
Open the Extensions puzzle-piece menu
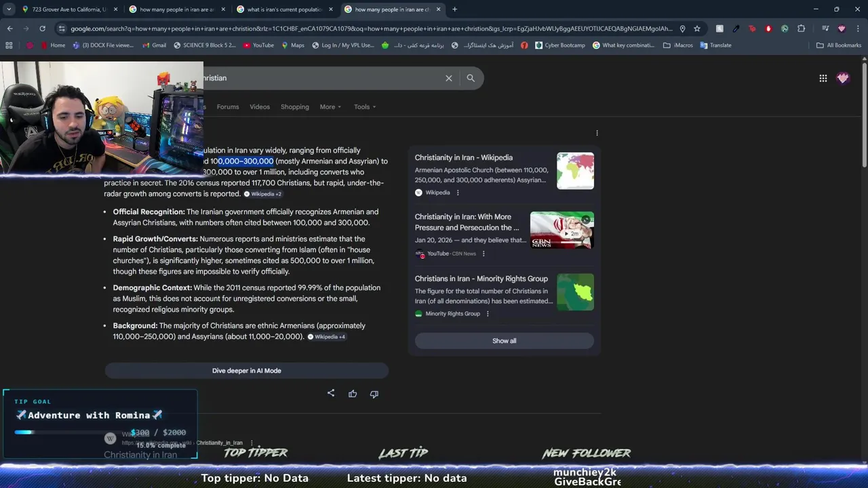pyautogui.click(x=801, y=28)
